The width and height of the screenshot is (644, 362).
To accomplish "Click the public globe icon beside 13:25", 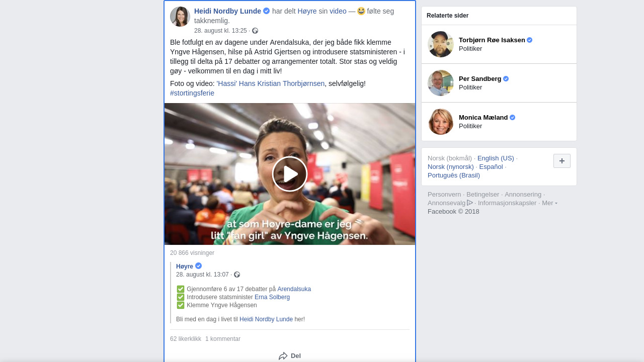I will pos(255,31).
